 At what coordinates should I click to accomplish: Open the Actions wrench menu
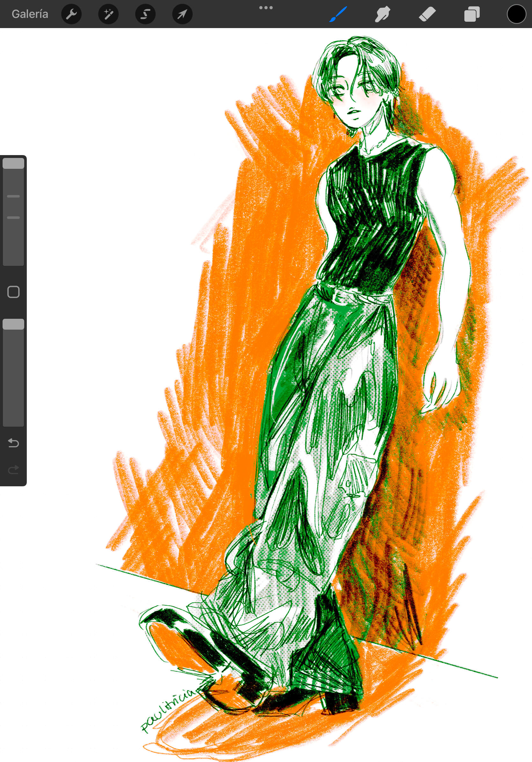pyautogui.click(x=71, y=14)
